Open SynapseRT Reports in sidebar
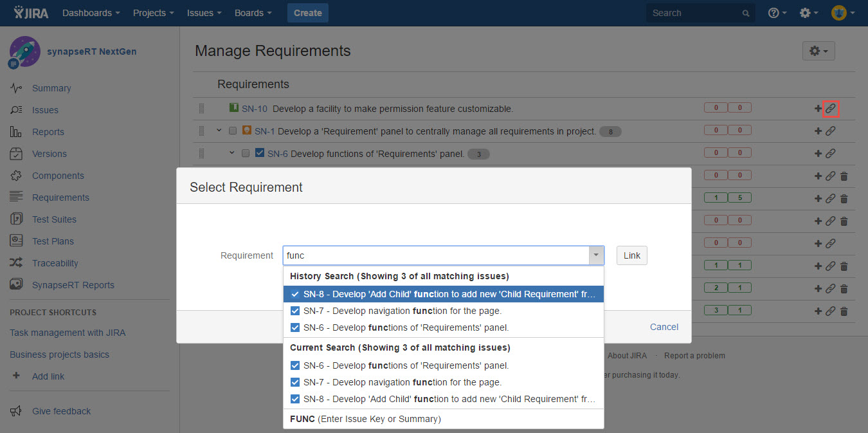 (x=73, y=285)
